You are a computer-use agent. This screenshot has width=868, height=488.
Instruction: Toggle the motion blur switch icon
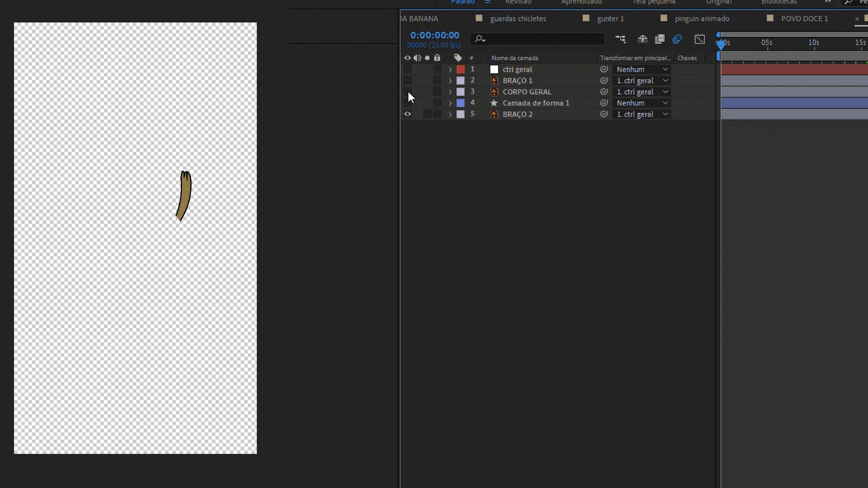[x=677, y=39]
